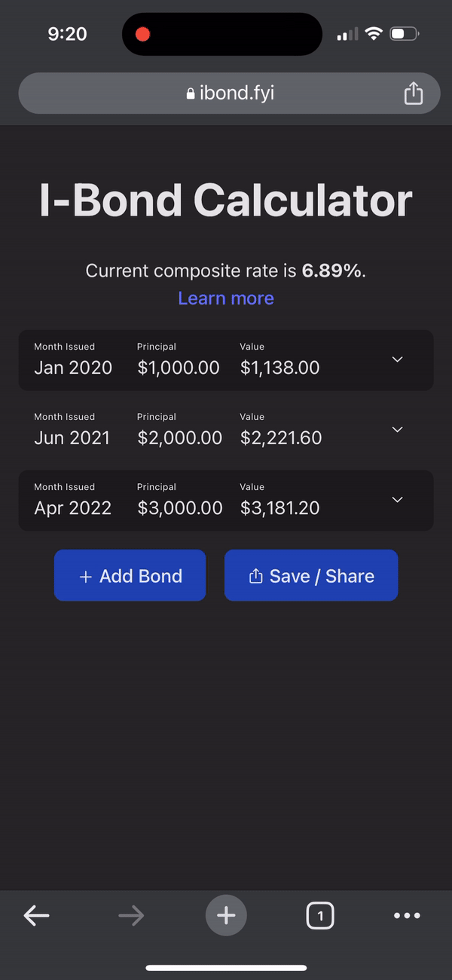Tap the Wi-Fi indicator in the status bar

click(x=374, y=33)
